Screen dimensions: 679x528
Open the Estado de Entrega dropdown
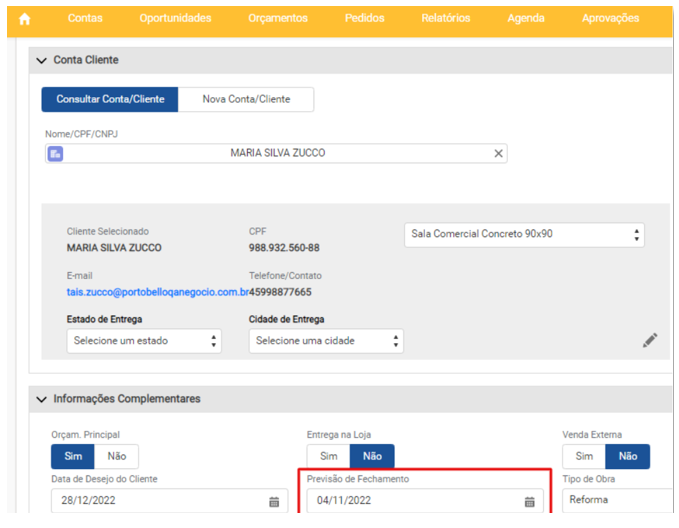pos(143,341)
